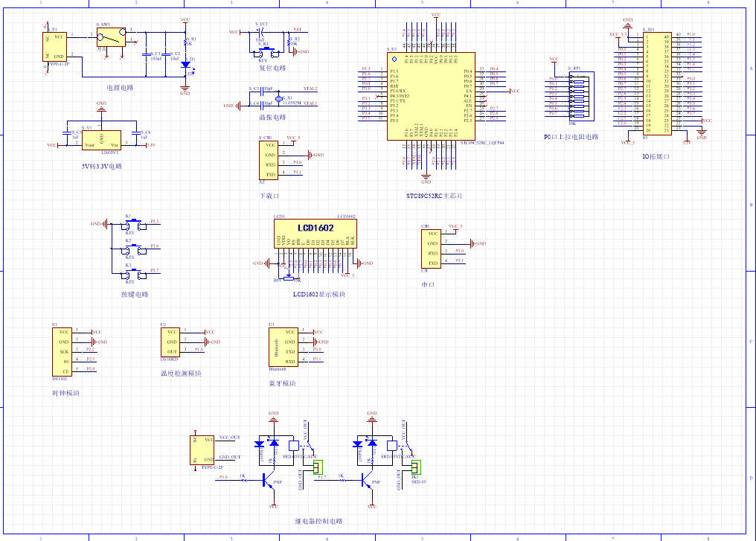Select the S_JD1 40-pin IO header

tap(658, 83)
